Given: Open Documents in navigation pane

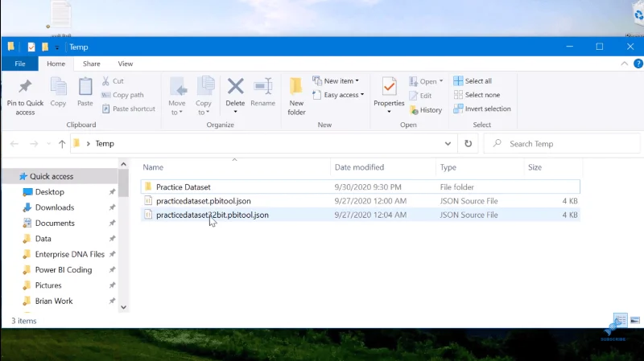Looking at the screenshot, I should [55, 224].
